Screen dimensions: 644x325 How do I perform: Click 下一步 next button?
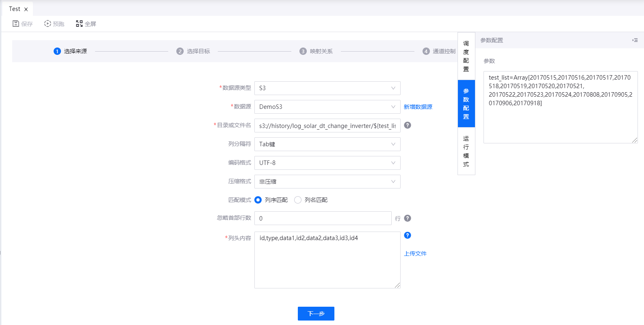pos(316,314)
